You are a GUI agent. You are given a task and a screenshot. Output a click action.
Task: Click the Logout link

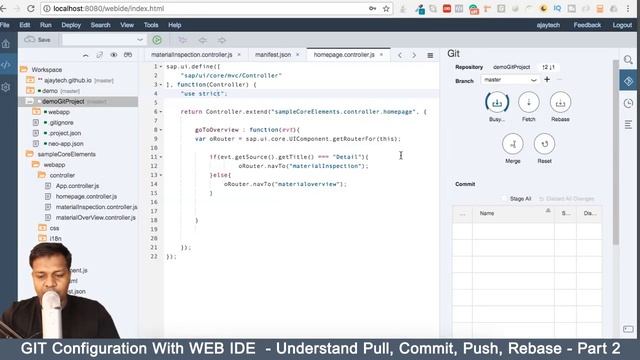coord(622,25)
